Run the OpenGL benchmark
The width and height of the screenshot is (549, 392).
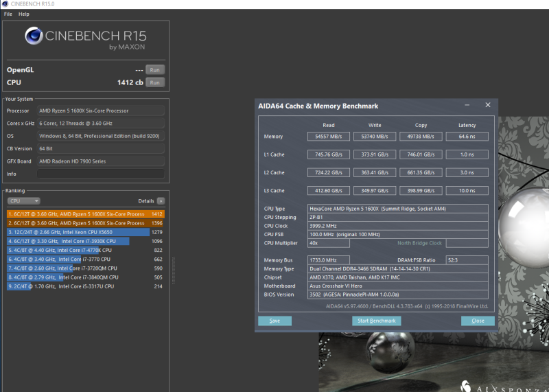155,70
